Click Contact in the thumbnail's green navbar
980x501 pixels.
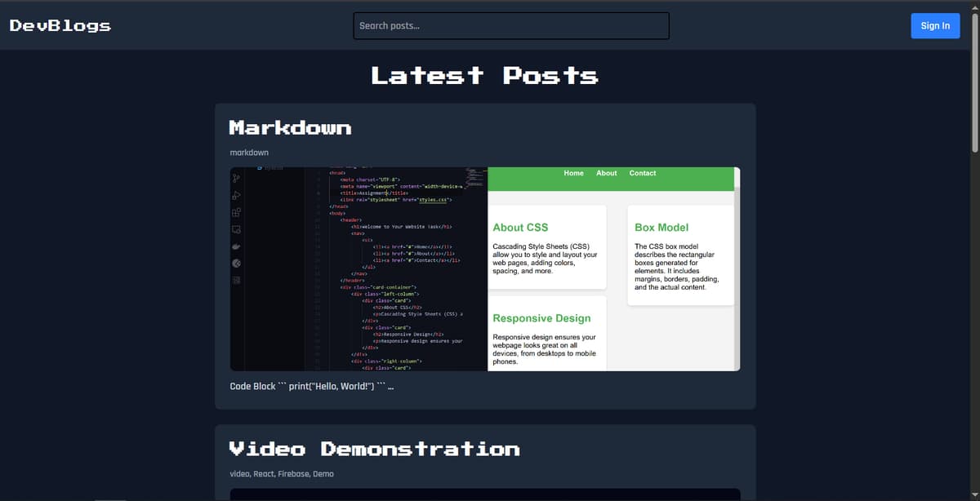tap(643, 173)
